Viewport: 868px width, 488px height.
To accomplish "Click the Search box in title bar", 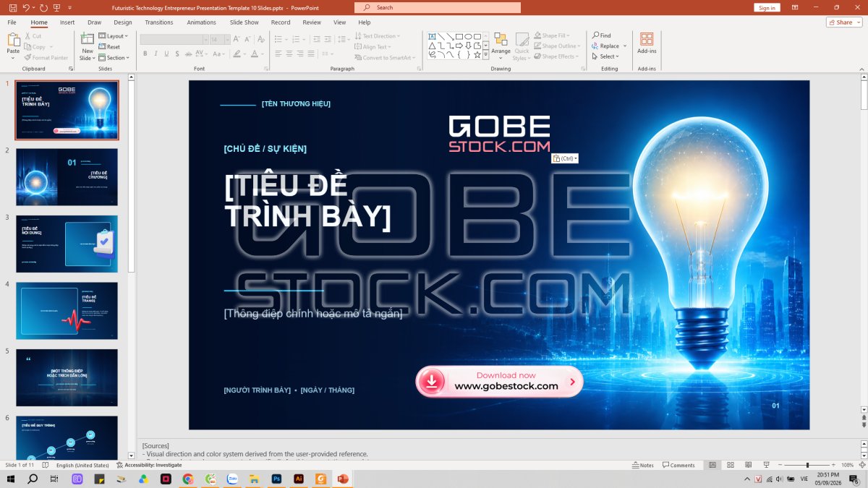I will tap(438, 7).
